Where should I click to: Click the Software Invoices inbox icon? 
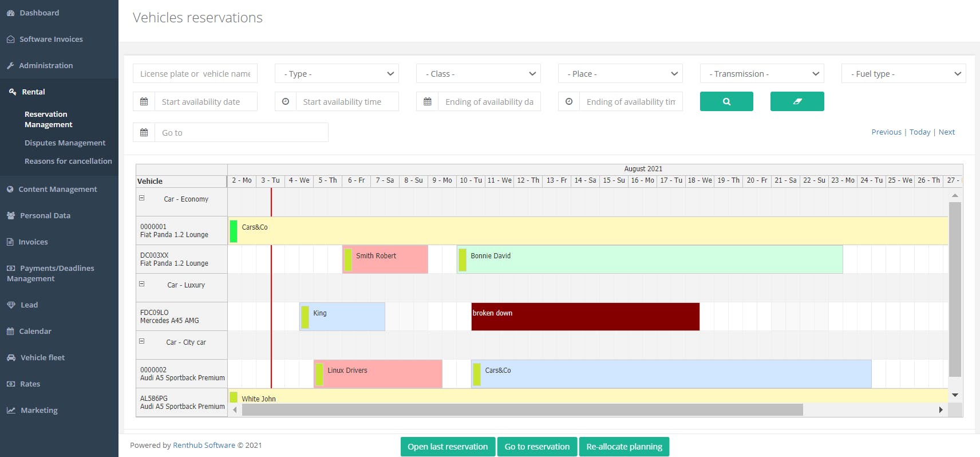click(x=10, y=40)
